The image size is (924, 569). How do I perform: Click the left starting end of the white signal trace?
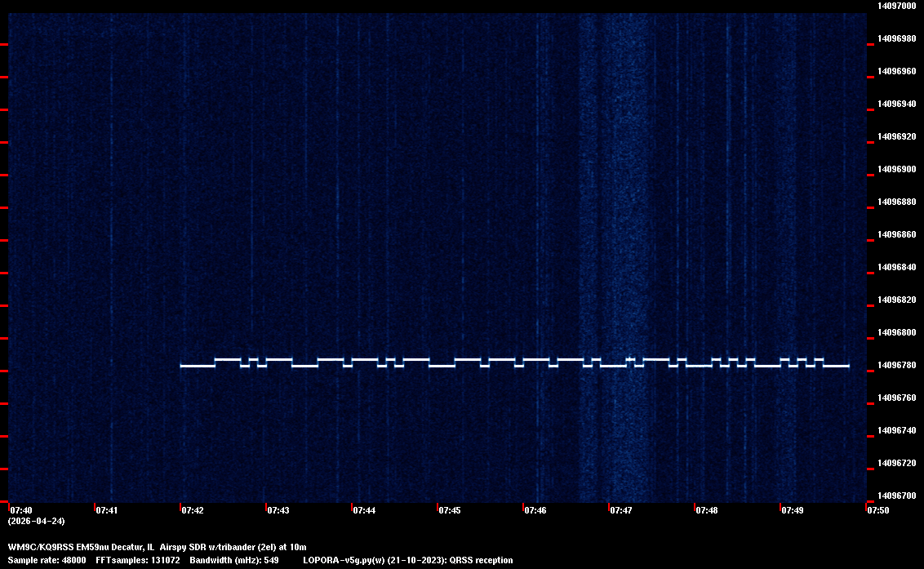(182, 366)
